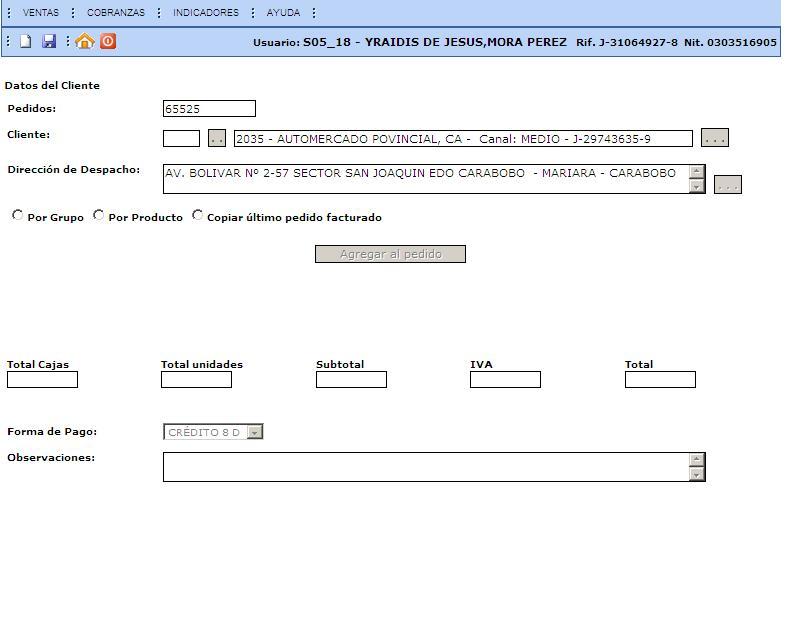This screenshot has width=812, height=618.
Task: Click down arrow of address box scrollbar
Action: pos(697,186)
